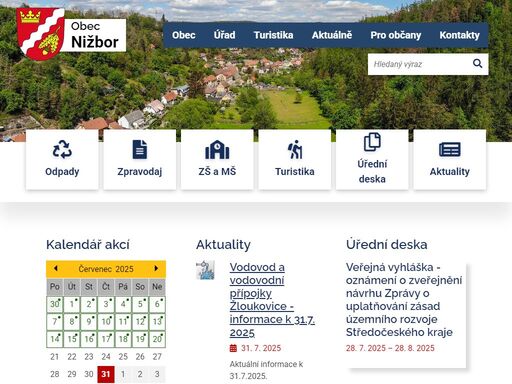Open the Aktuality tile label
This screenshot has width=512, height=384.
click(450, 172)
